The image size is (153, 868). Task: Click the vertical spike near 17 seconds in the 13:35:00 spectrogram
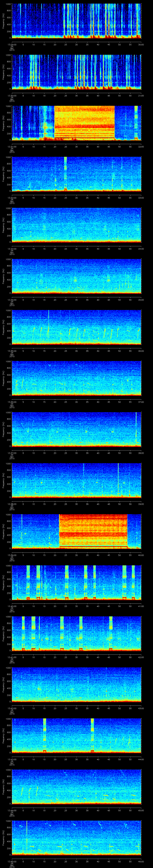click(x=49, y=327)
